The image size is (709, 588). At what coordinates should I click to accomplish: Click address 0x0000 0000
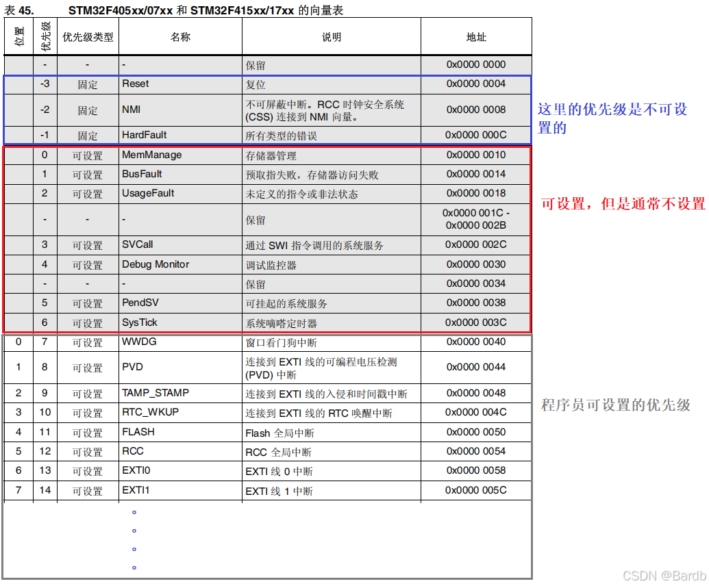[x=476, y=64]
